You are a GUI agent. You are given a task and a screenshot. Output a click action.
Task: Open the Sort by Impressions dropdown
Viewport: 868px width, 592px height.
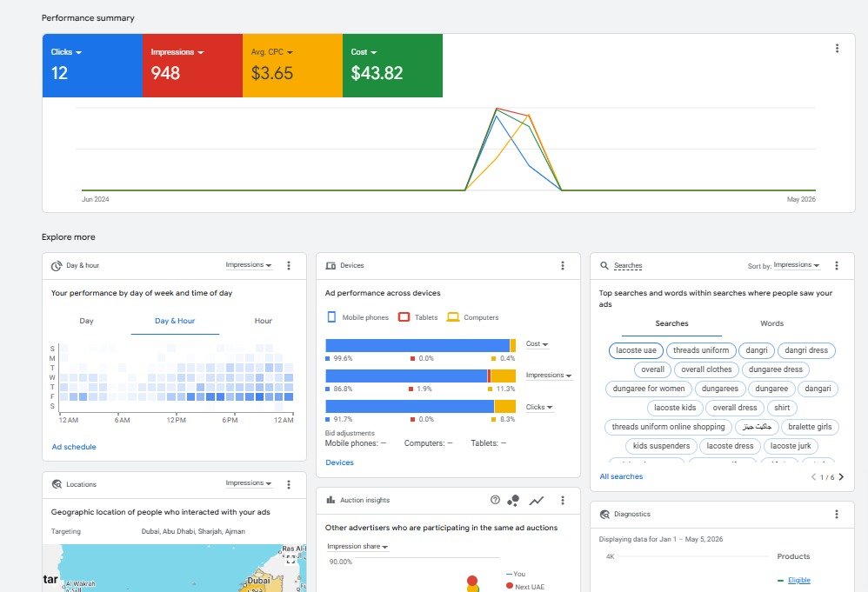[797, 265]
